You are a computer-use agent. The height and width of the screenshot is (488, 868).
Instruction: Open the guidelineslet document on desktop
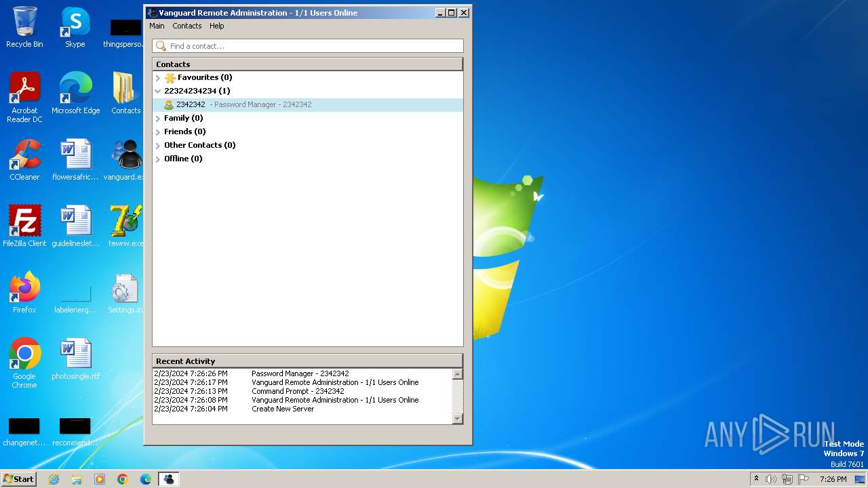click(75, 226)
